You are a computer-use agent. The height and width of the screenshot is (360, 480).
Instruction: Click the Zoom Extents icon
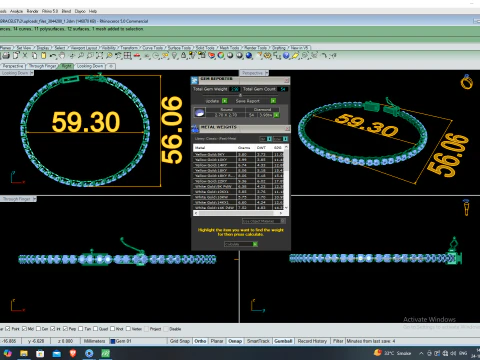coord(99,56)
